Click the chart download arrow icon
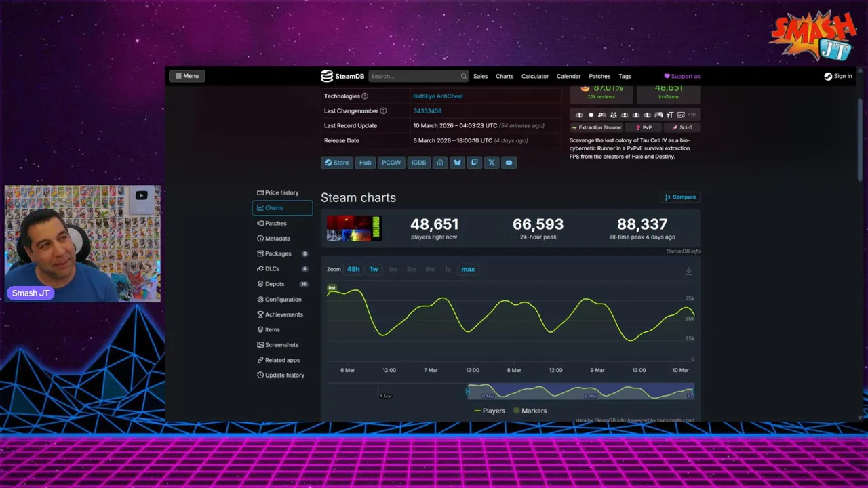The image size is (868, 488). [688, 271]
